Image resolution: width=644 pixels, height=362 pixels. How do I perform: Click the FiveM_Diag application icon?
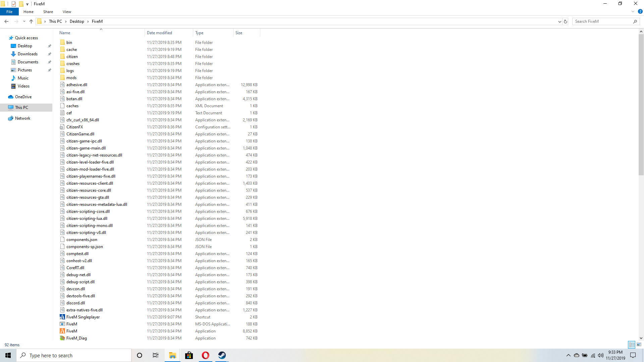pyautogui.click(x=62, y=338)
